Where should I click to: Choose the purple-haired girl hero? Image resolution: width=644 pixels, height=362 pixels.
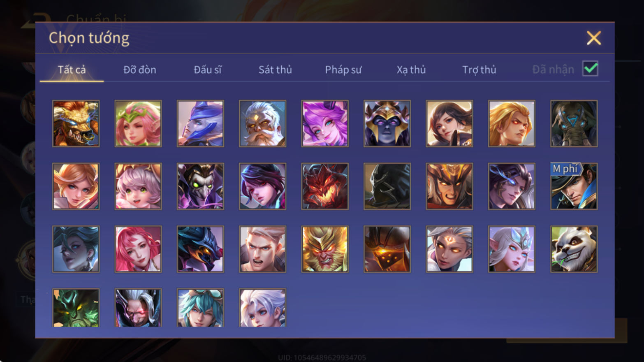325,123
